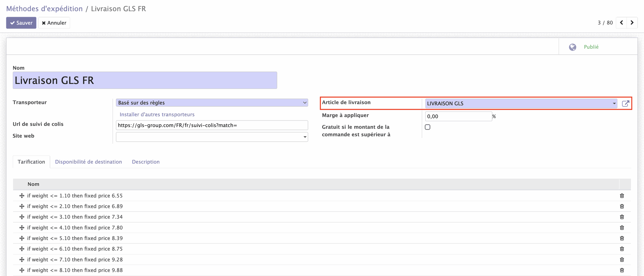Go to previous record arrow
Screen dimensions: 644x276
pyautogui.click(x=622, y=23)
